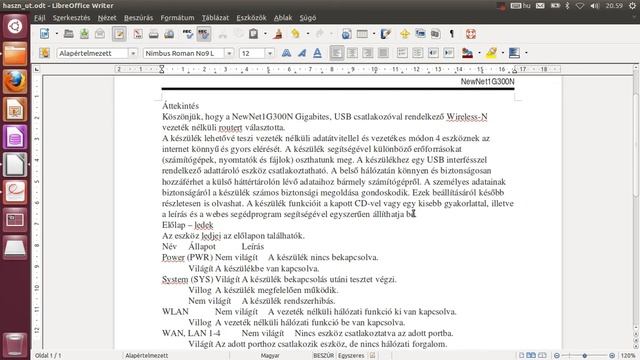Insert a Hyperlink via toolbar icon
This screenshot has height=360, width=640.
coord(346,34)
